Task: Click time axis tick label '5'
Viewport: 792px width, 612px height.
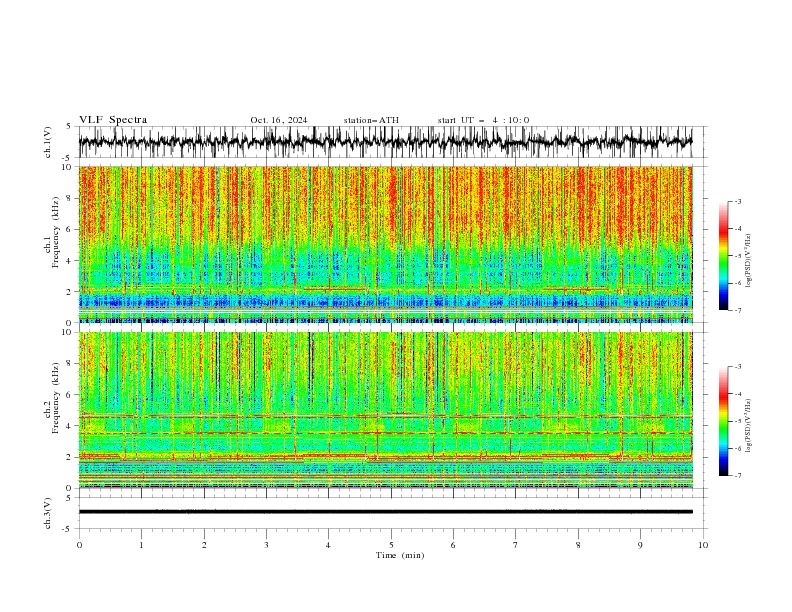Action: 391,545
